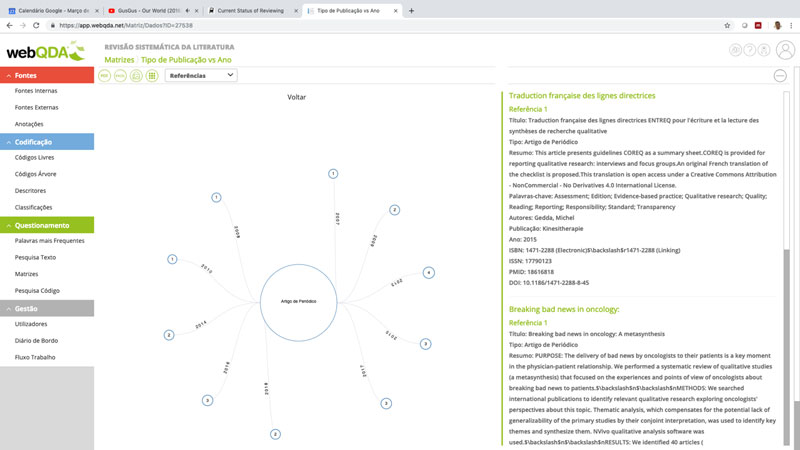Select the 2009 node circle with count 2
Screen dimensions: 800x450
tap(394, 210)
